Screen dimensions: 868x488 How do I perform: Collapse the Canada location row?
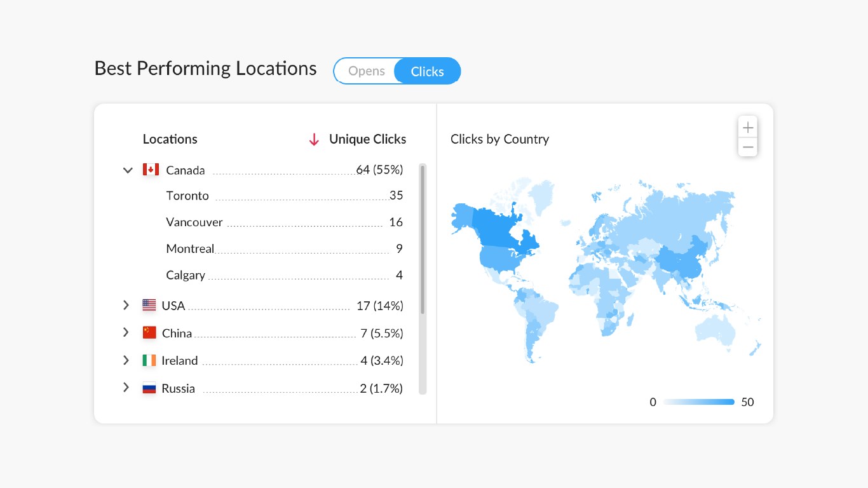coord(128,170)
